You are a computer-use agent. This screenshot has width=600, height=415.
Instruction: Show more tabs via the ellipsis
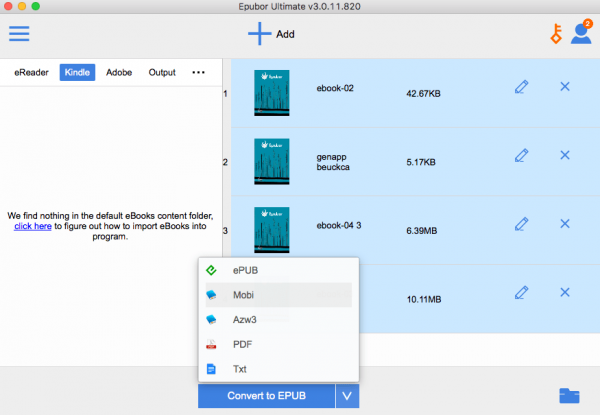[198, 73]
